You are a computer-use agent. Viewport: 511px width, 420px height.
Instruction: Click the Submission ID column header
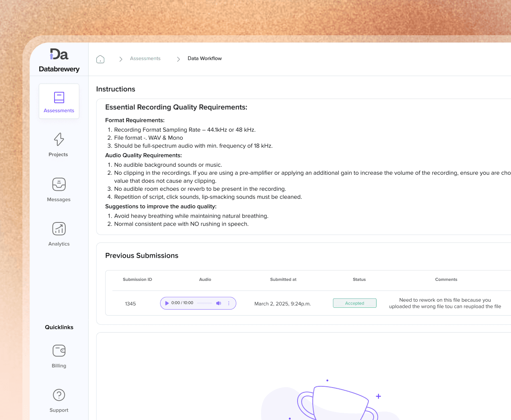coord(137,280)
